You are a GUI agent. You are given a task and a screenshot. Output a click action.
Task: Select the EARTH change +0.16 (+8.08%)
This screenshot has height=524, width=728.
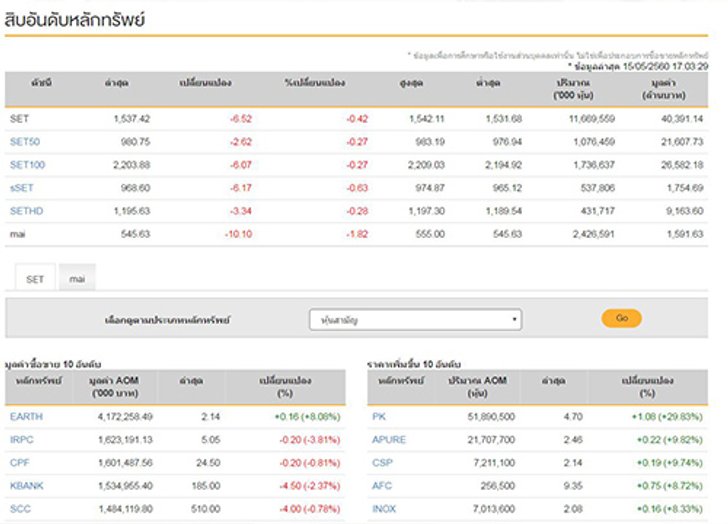[x=307, y=417]
